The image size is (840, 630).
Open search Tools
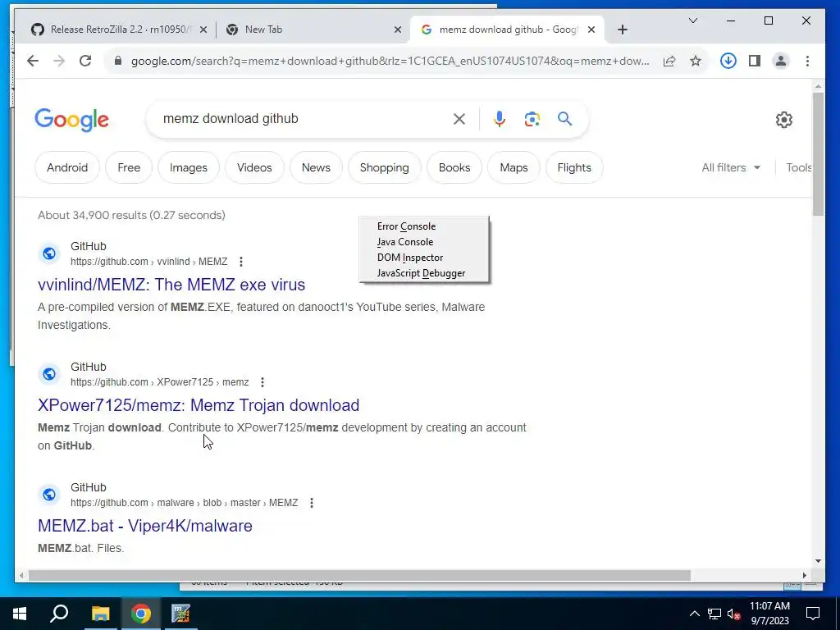tap(799, 167)
